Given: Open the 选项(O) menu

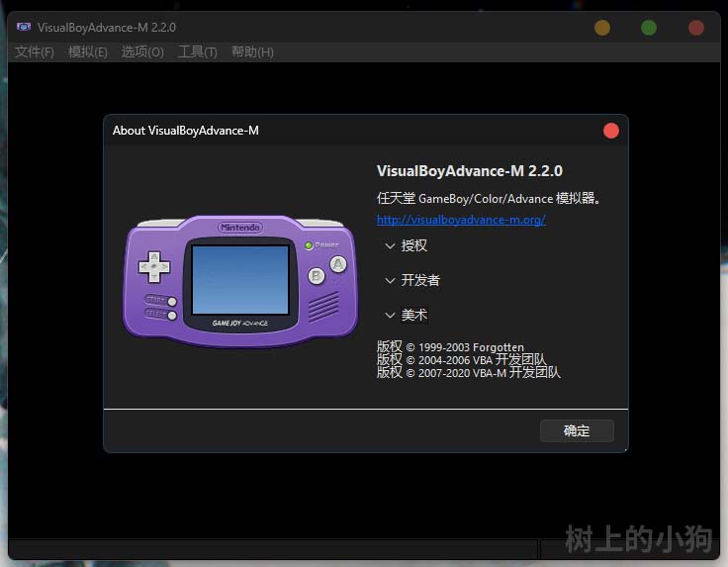Looking at the screenshot, I should (142, 51).
